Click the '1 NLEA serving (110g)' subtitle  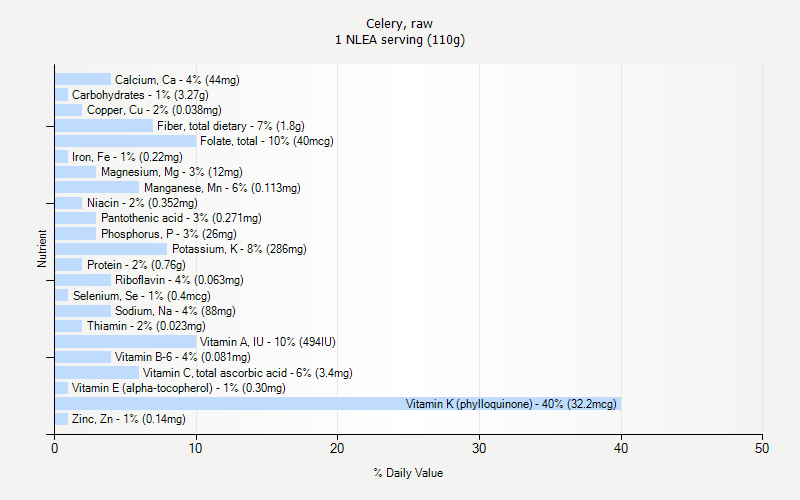point(399,40)
